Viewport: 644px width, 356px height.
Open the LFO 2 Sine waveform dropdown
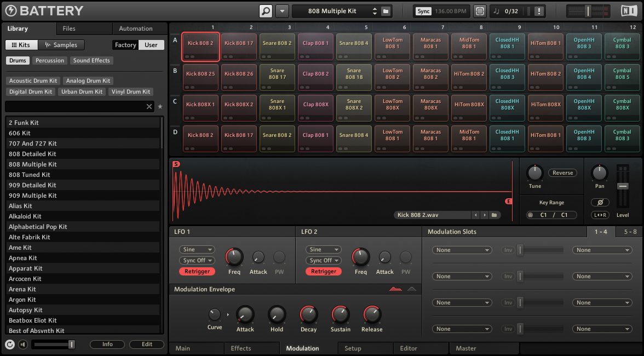click(x=323, y=250)
